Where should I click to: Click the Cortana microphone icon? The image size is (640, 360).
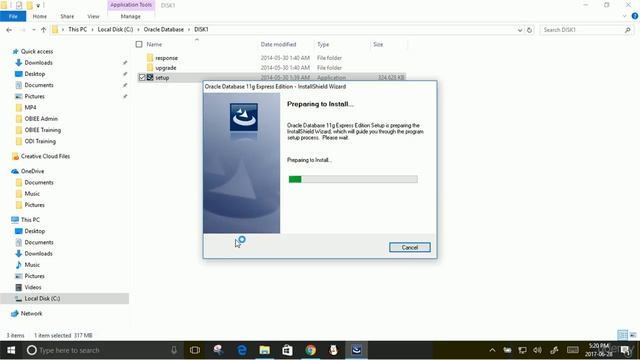click(x=174, y=350)
